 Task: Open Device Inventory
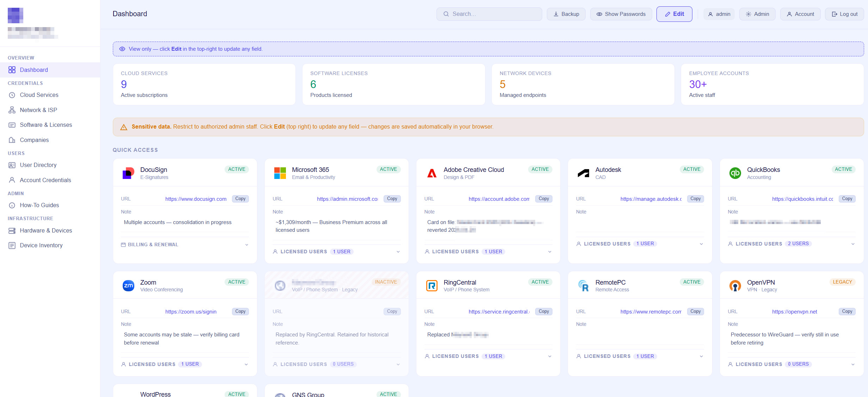pyautogui.click(x=50, y=246)
